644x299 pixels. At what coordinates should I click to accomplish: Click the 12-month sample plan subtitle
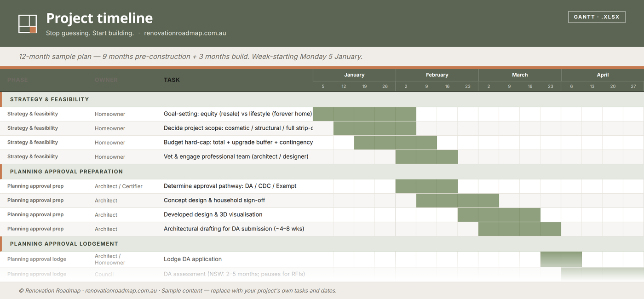tap(190, 57)
